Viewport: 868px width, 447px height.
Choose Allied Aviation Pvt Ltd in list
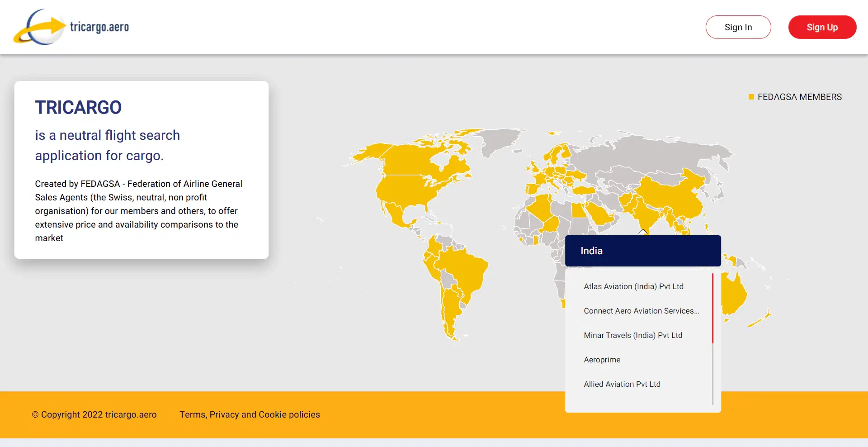point(622,384)
